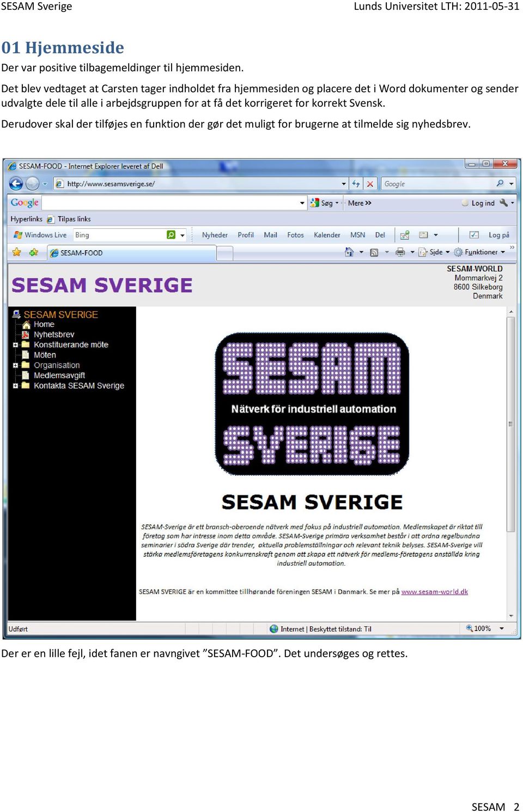Click the Bing search input field
Image resolution: width=523 pixels, height=812 pixels.
pos(120,235)
